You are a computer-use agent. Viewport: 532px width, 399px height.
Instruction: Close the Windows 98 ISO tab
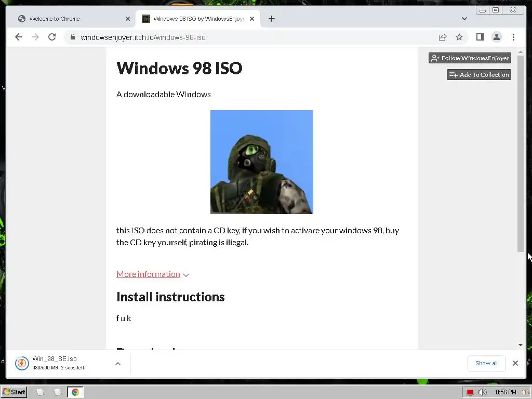[x=252, y=19]
